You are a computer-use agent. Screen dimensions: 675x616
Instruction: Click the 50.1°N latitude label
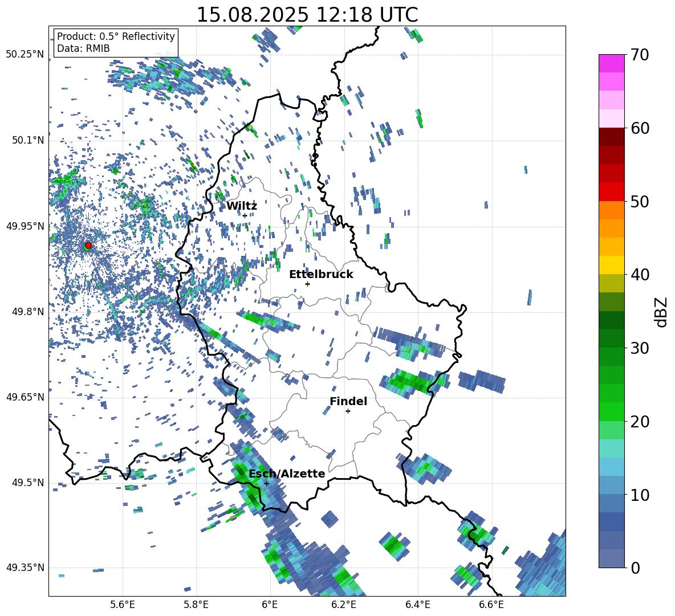pyautogui.click(x=27, y=140)
